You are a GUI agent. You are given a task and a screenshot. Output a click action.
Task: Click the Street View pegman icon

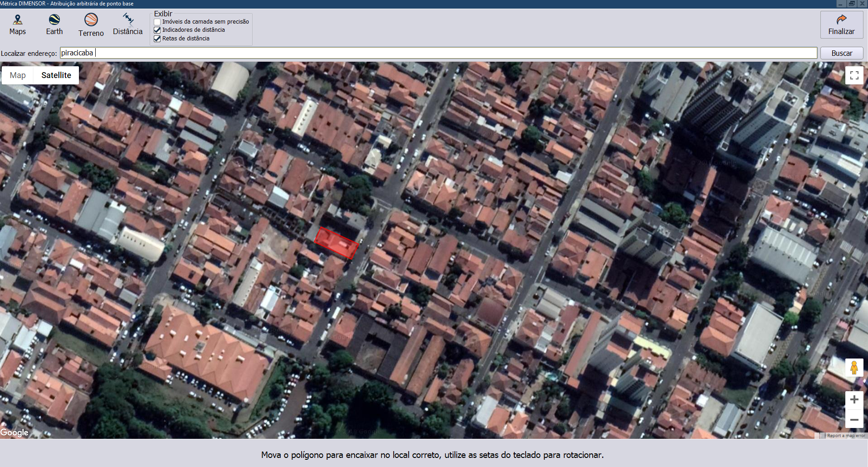tap(854, 368)
